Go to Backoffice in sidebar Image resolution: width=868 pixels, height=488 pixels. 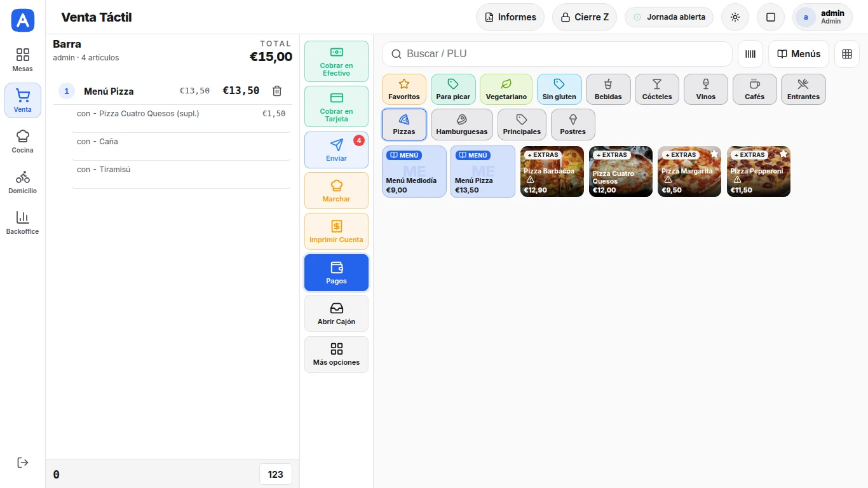(23, 222)
